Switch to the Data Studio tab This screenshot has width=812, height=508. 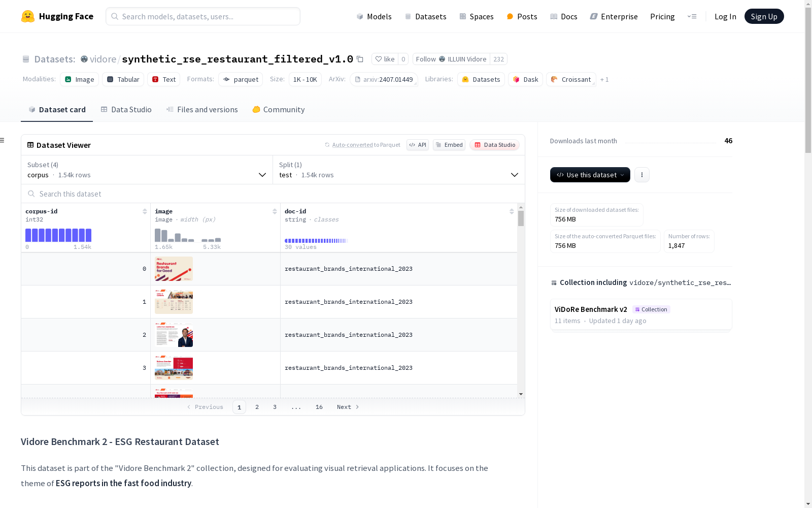pos(126,110)
